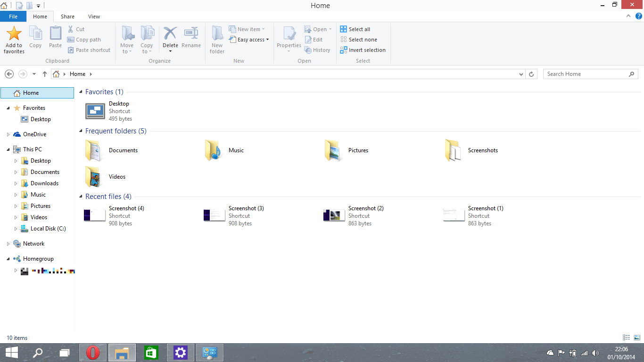
Task: Click Select all
Action: (x=355, y=29)
